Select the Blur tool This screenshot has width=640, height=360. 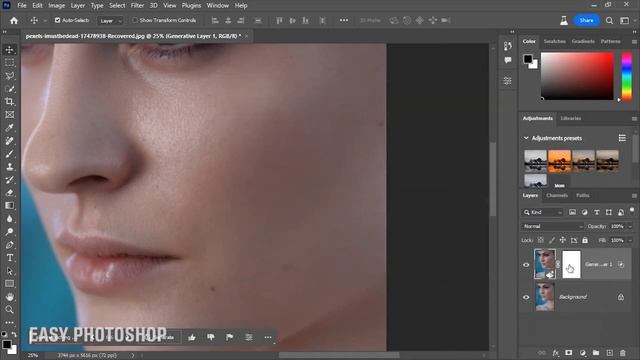click(x=9, y=219)
